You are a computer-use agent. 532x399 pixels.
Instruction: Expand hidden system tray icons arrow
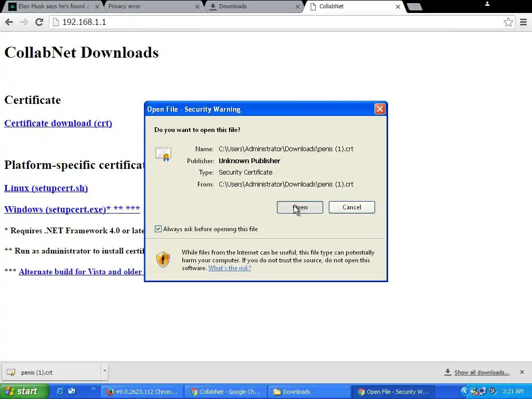click(464, 391)
